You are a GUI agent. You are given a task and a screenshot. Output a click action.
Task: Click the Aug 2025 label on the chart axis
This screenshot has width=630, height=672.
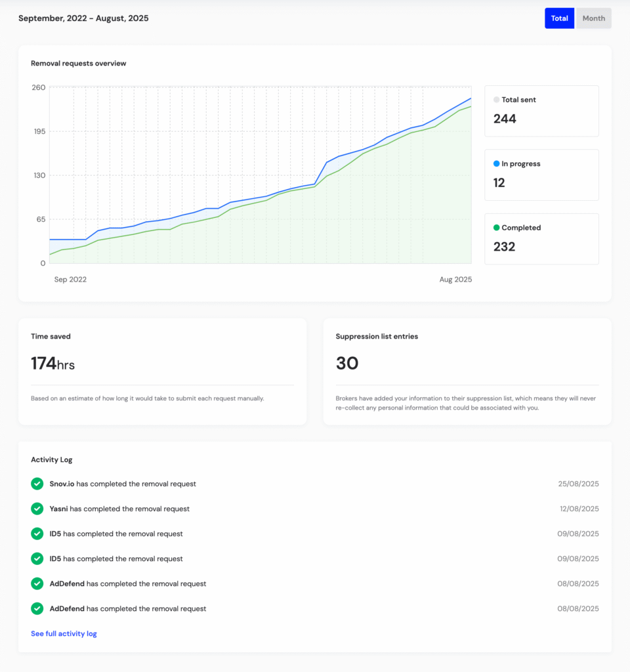(455, 280)
